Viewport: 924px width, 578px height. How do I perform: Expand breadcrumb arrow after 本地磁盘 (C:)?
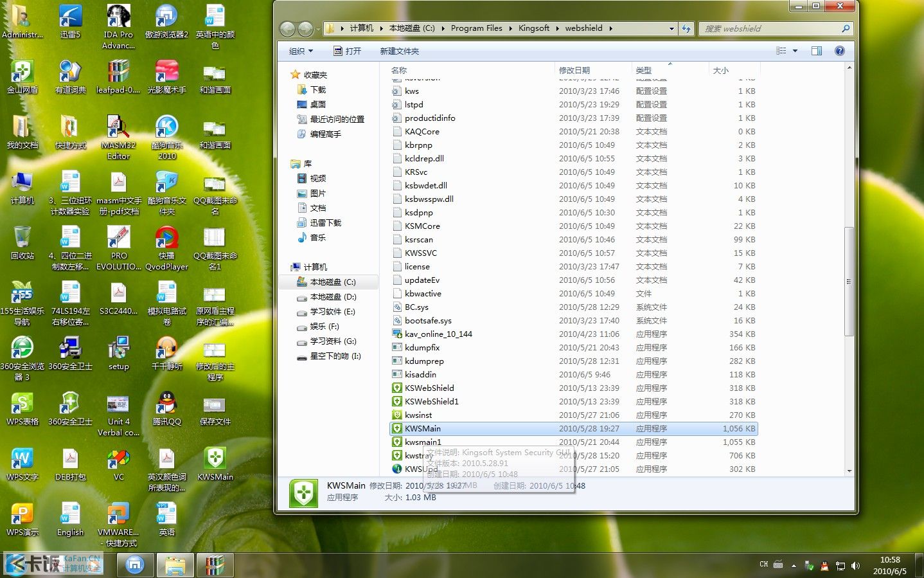443,28
